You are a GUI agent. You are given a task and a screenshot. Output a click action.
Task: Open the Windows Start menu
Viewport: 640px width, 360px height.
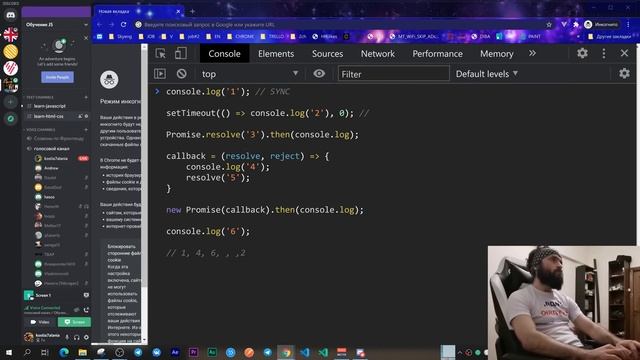[x=8, y=352]
